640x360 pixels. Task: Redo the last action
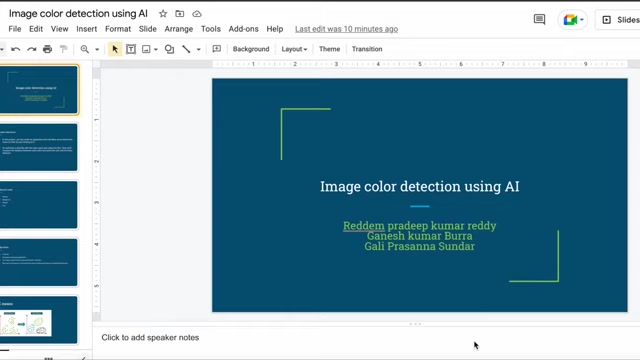[x=31, y=49]
